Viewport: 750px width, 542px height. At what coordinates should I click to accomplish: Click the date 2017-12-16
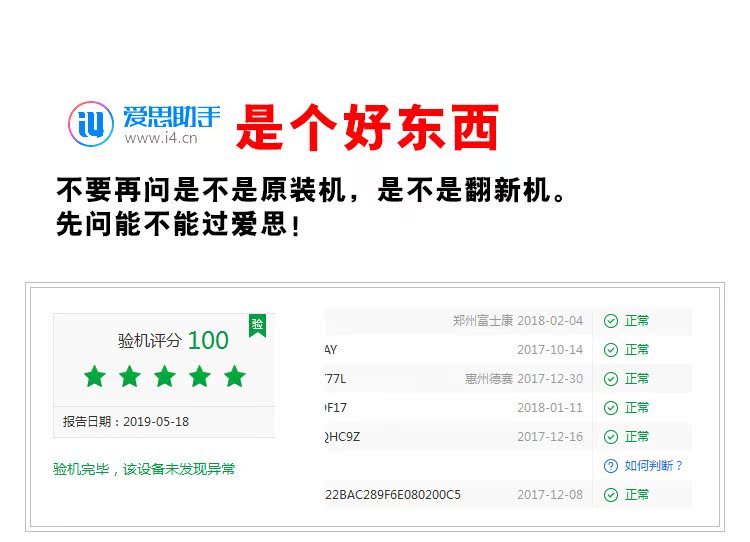click(x=550, y=437)
